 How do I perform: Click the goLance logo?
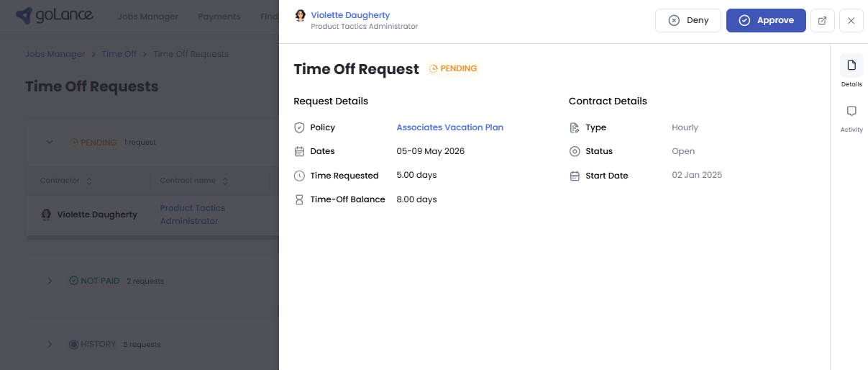(x=54, y=16)
